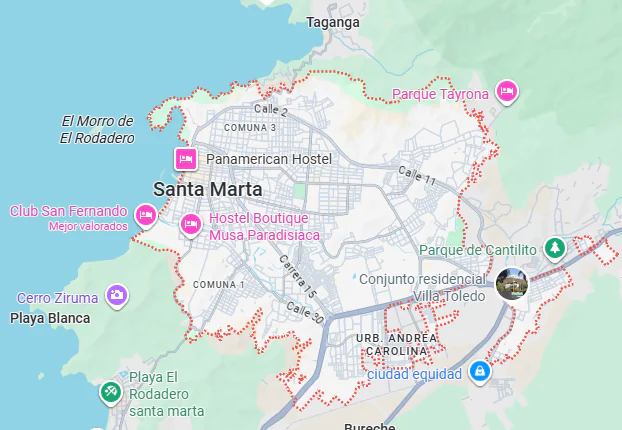
Task: Select the Taganga place label
Action: [333, 22]
